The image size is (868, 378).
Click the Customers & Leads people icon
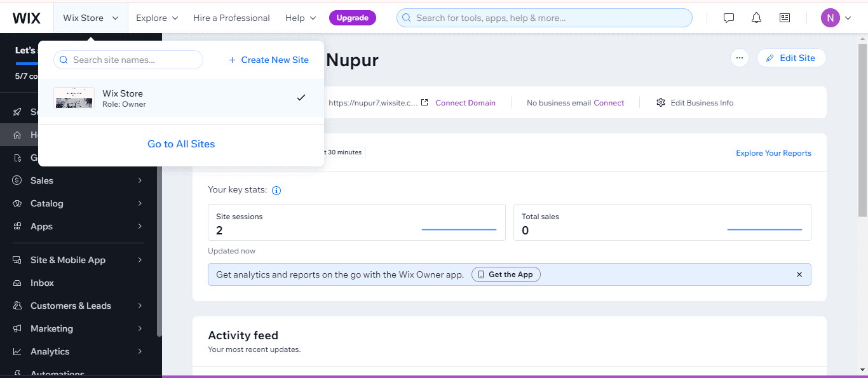pos(17,306)
